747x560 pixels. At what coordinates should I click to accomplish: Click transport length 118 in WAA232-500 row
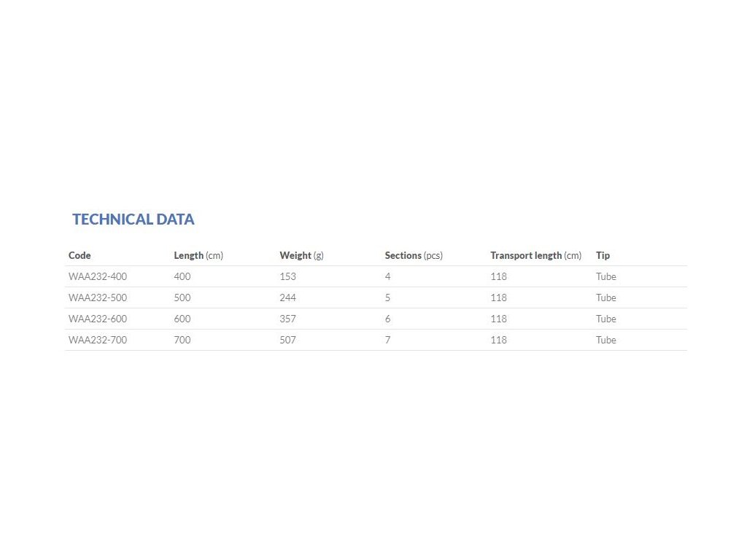pos(498,297)
